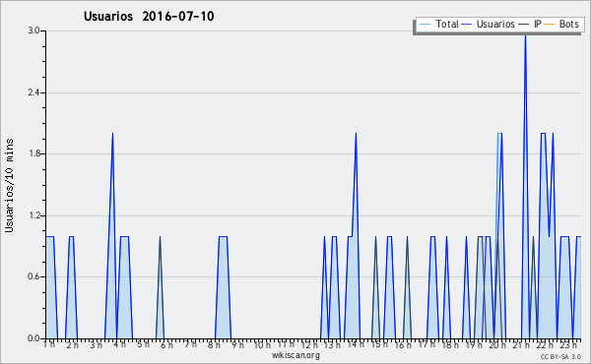Click the wikiscan.org text below the chart
591x364 pixels.
coord(295,355)
